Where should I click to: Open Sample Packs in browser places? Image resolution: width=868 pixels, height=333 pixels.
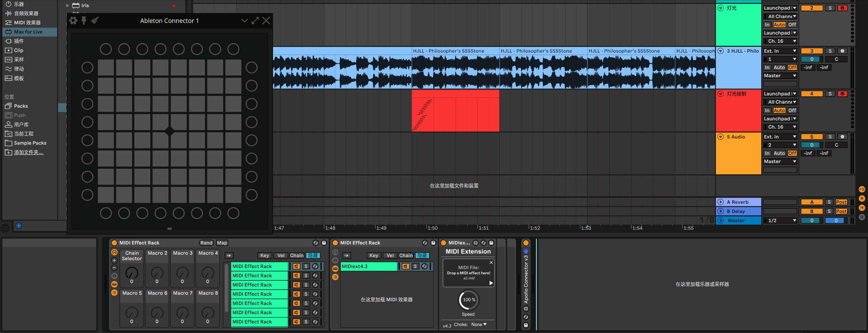(x=30, y=143)
